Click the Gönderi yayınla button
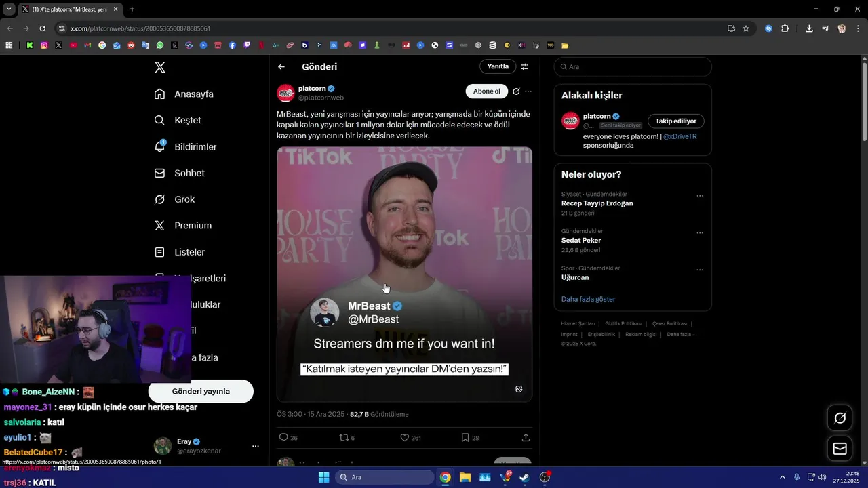868x488 pixels. pyautogui.click(x=201, y=391)
